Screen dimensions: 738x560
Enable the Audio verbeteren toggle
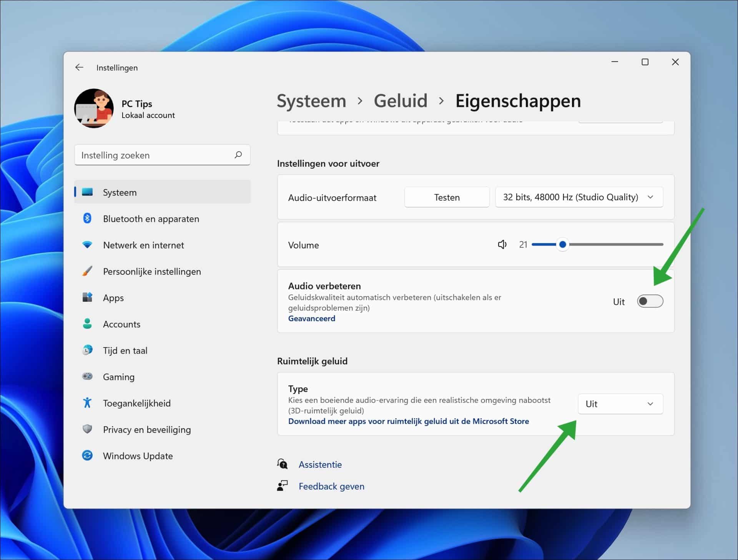coord(650,301)
